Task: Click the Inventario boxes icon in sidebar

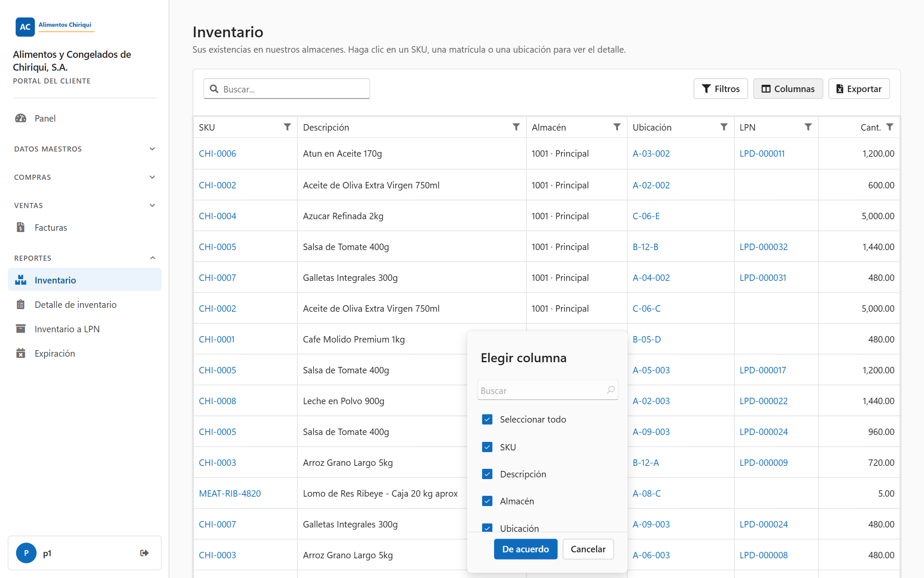Action: click(21, 280)
